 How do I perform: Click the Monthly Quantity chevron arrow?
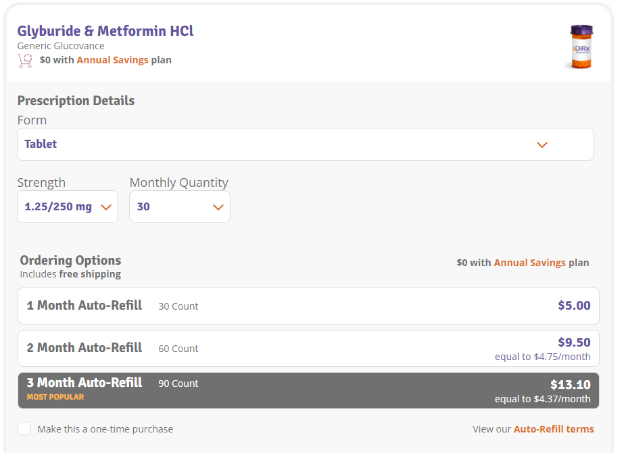[218, 207]
